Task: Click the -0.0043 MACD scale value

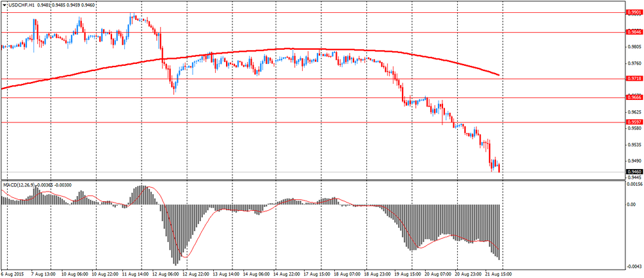Action: pos(634,267)
